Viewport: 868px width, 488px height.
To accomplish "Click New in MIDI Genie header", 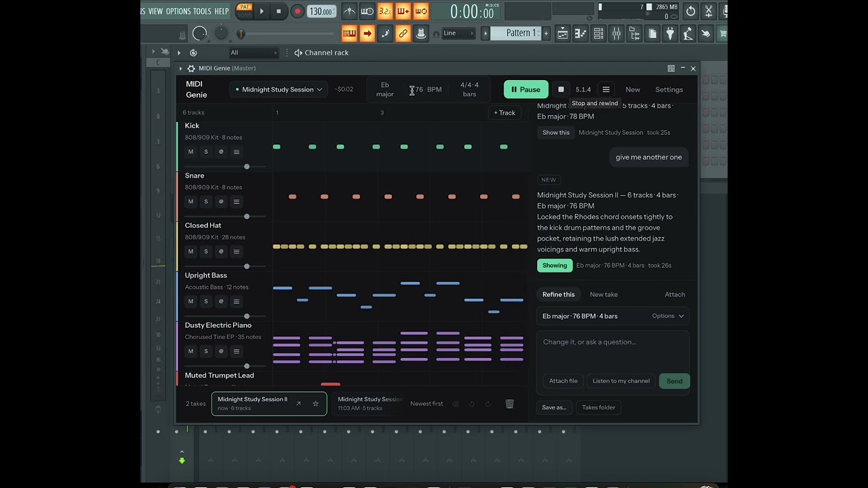I will pyautogui.click(x=633, y=89).
